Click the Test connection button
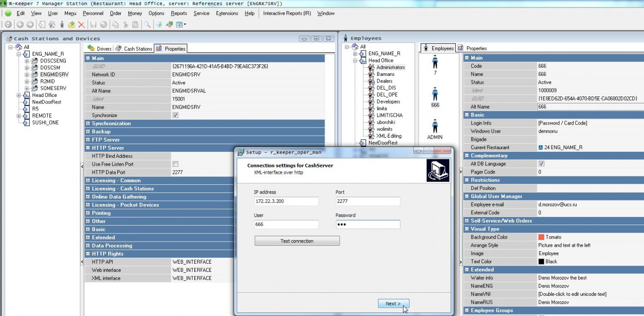Viewport: 644px width, 316px height. point(297,241)
